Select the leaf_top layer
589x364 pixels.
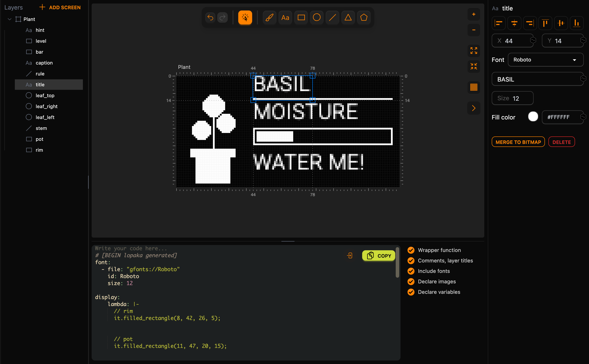click(49, 95)
